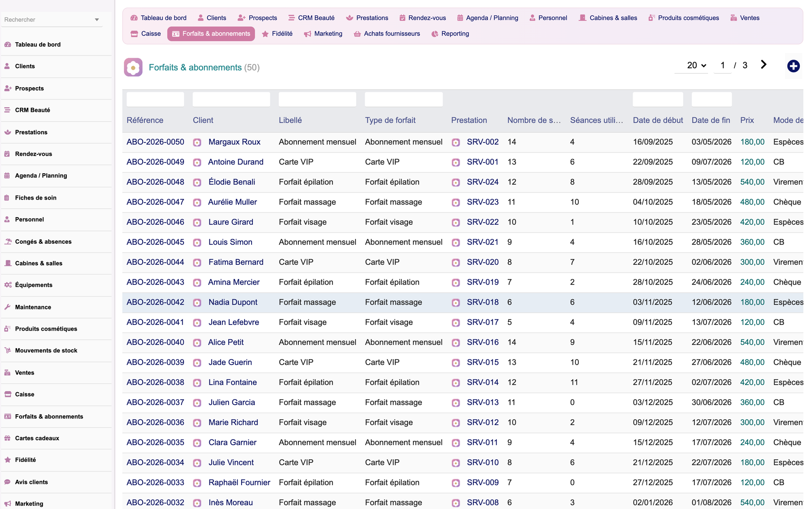Open client Raphaël Fournier link

point(240,483)
